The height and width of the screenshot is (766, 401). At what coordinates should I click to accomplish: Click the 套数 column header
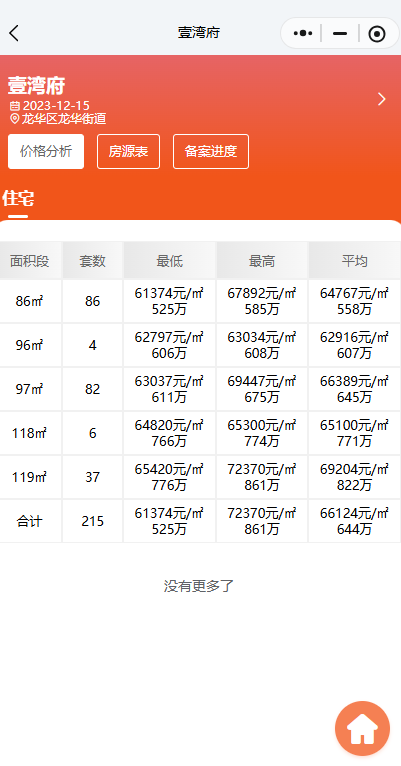pos(92,261)
